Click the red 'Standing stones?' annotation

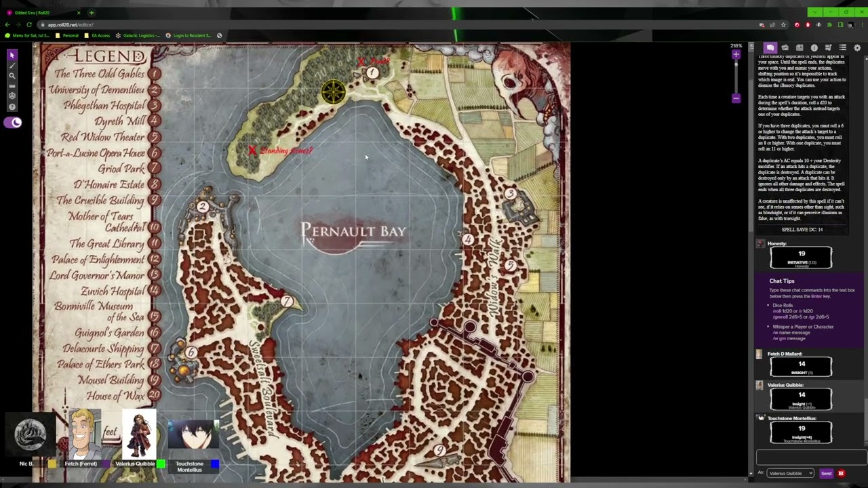(286, 150)
